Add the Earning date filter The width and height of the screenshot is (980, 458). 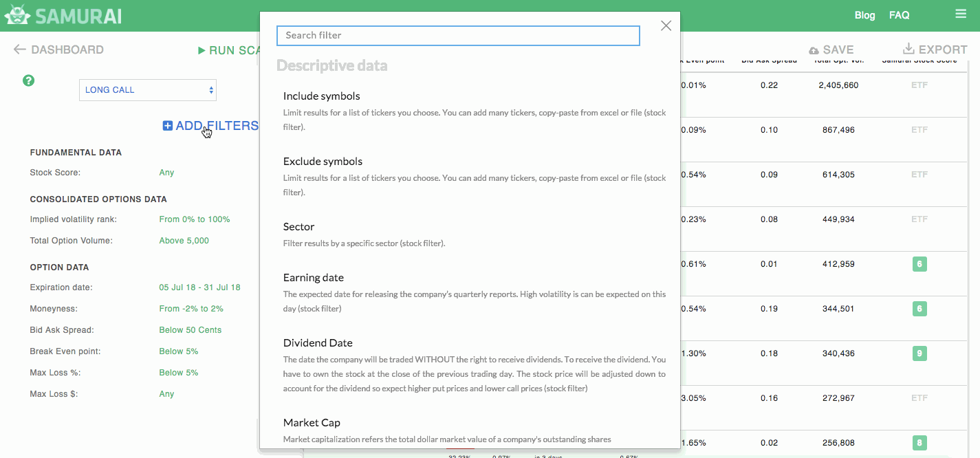click(314, 278)
